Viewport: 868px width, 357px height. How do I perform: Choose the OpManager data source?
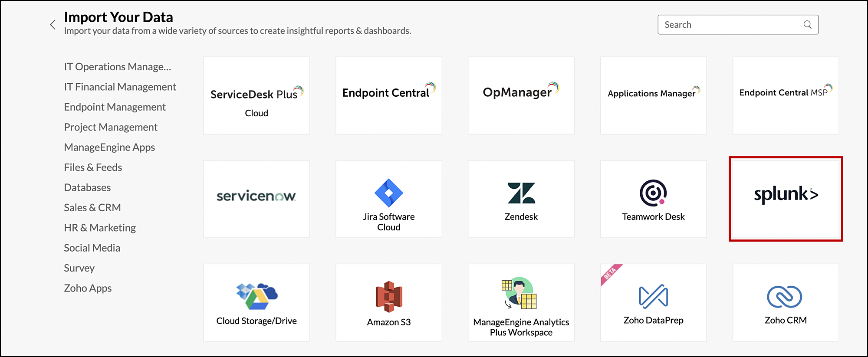point(521,95)
